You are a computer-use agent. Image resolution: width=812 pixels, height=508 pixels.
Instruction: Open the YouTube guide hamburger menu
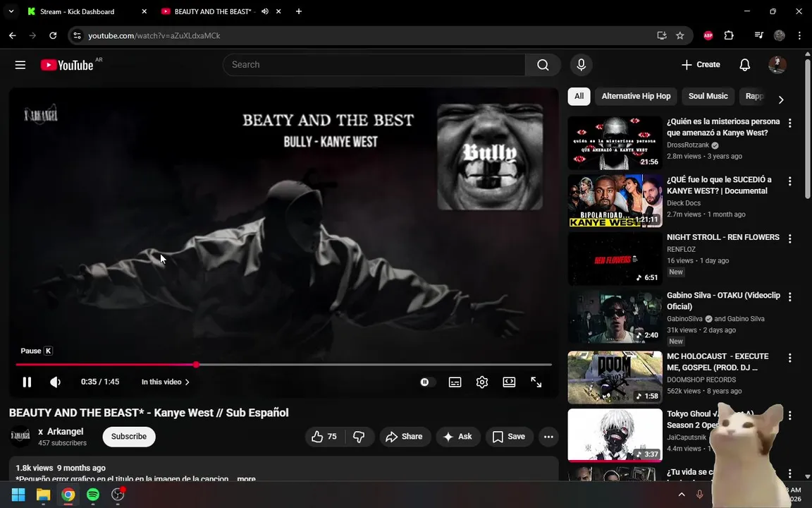pos(20,65)
